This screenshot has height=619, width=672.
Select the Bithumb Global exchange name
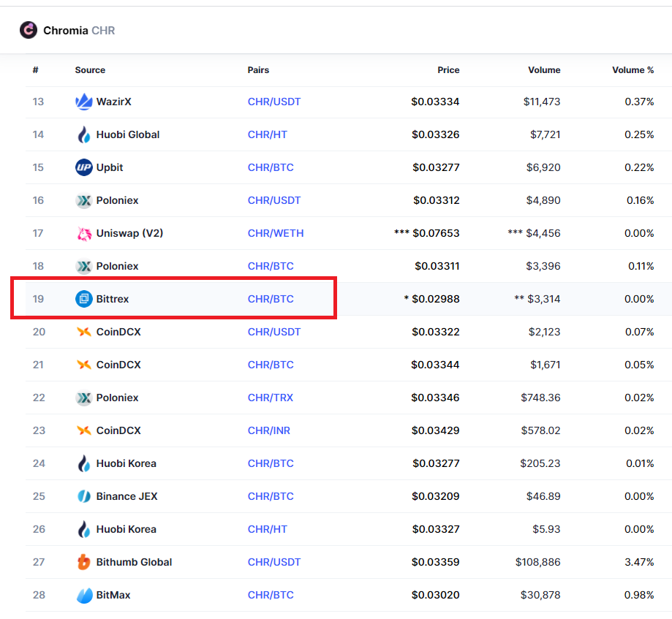[x=134, y=562]
